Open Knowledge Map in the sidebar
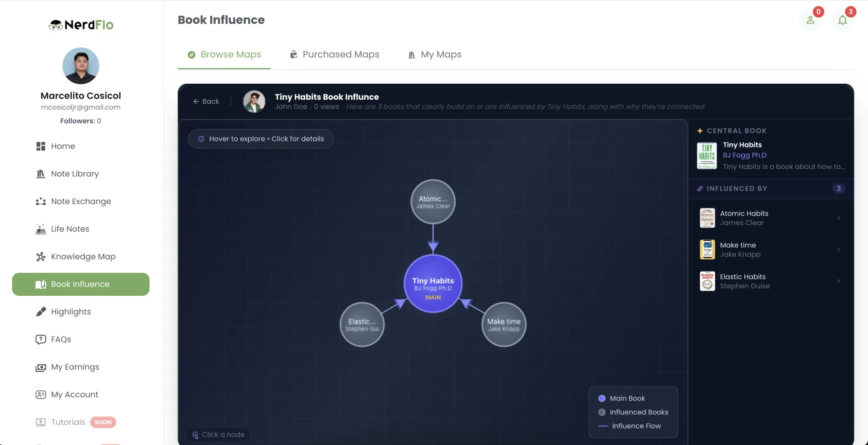 pyautogui.click(x=81, y=257)
